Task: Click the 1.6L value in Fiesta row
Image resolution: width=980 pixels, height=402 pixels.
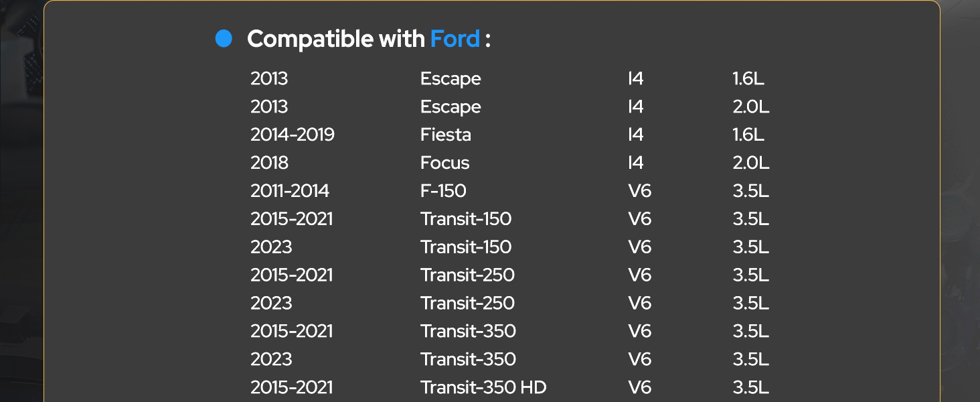Action: coord(749,135)
